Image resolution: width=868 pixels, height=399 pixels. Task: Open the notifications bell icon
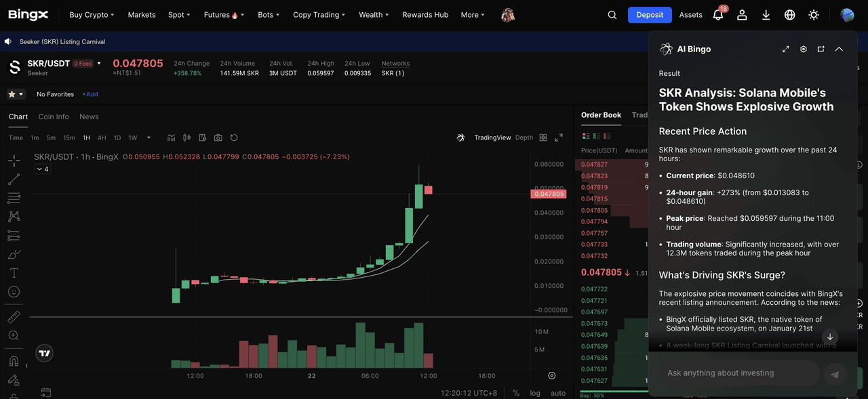[x=718, y=15]
